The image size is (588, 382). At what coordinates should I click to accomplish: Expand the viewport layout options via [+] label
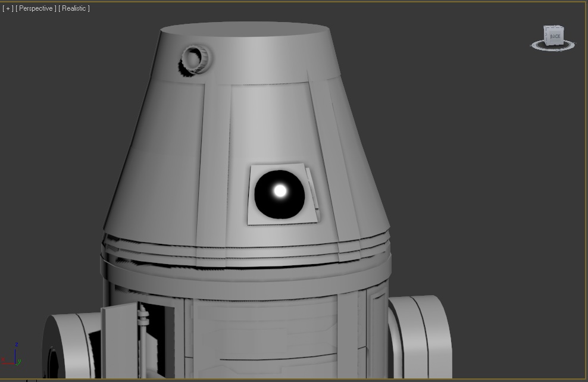[x=7, y=8]
